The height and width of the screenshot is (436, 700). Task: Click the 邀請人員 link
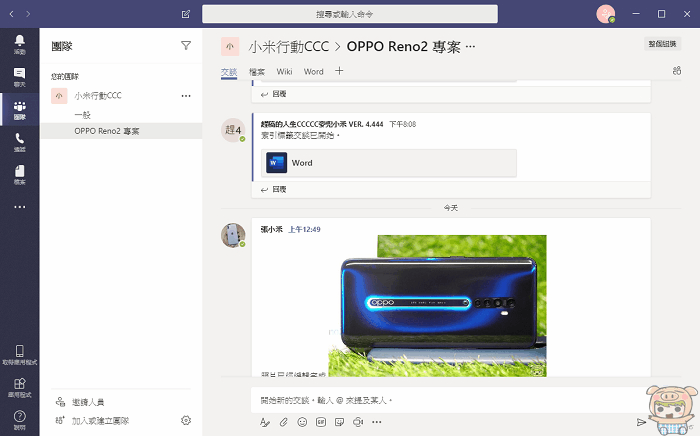tap(80, 402)
